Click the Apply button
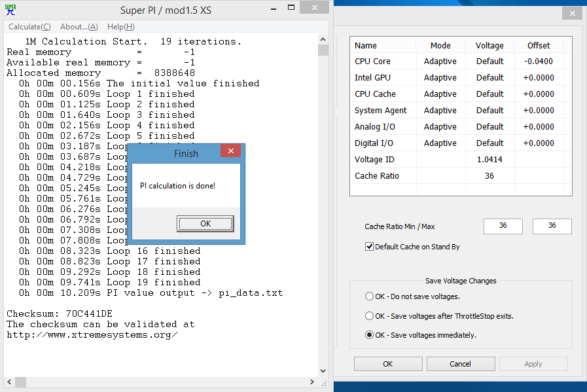 tap(533, 364)
